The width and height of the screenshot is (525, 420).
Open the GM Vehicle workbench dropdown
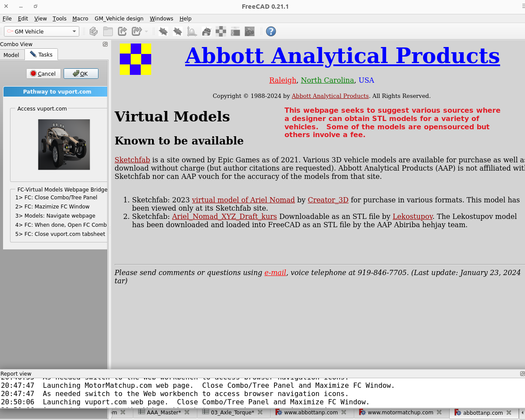point(41,31)
